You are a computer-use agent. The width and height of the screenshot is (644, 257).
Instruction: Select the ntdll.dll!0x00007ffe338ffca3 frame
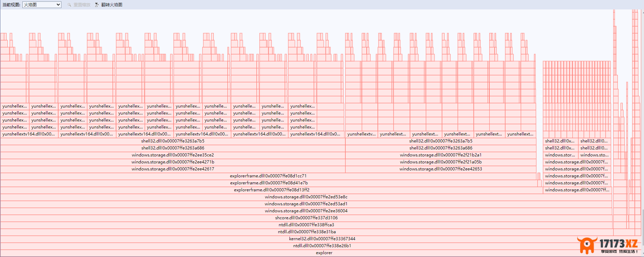click(306, 225)
